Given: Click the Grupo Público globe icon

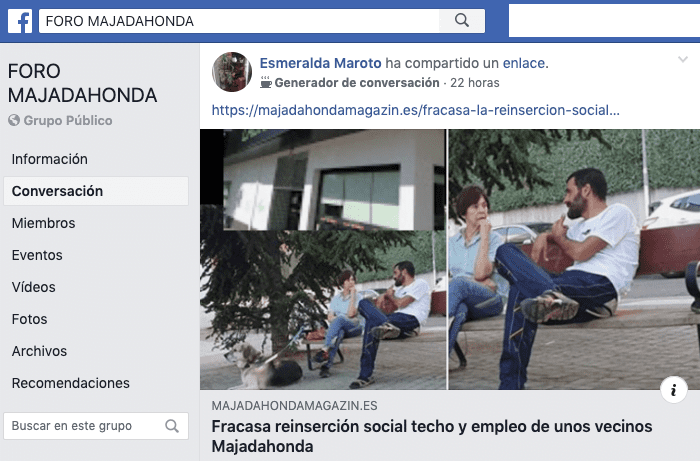Looking at the screenshot, I should (x=14, y=120).
